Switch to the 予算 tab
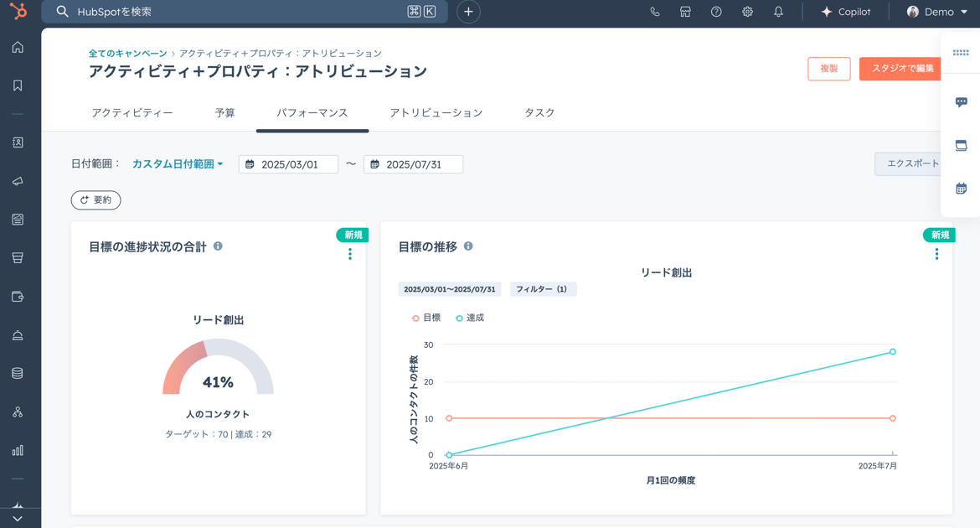 point(224,112)
